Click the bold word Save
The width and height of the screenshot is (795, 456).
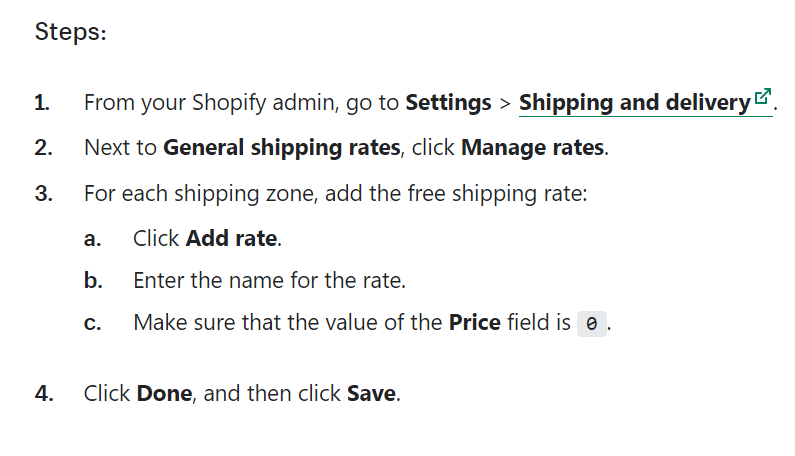[371, 394]
